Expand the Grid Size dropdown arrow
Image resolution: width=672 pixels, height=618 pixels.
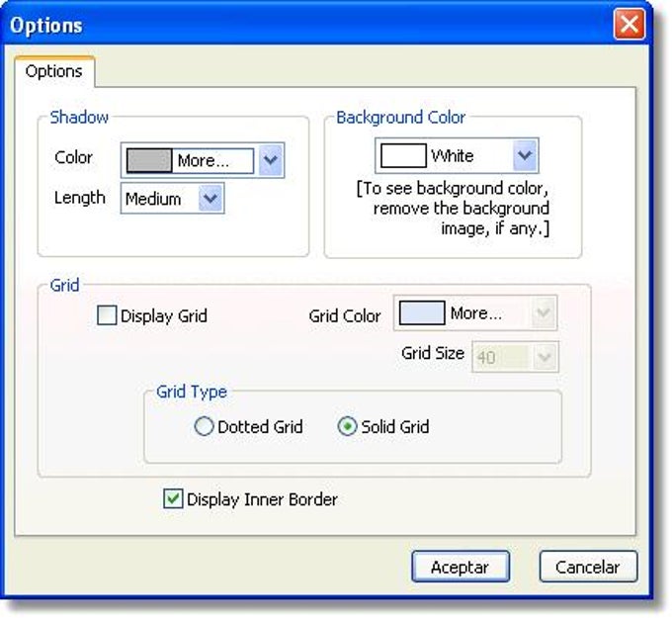(546, 356)
